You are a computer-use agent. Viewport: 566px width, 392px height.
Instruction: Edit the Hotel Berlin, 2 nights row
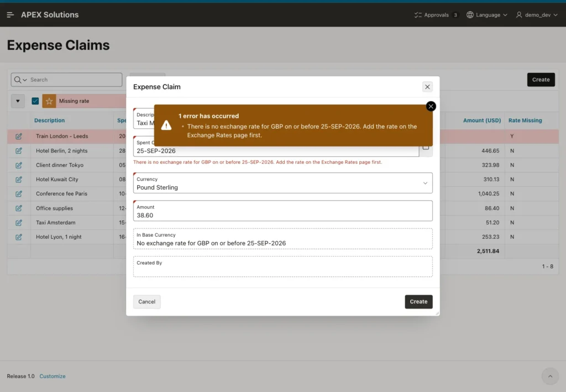[19, 151]
